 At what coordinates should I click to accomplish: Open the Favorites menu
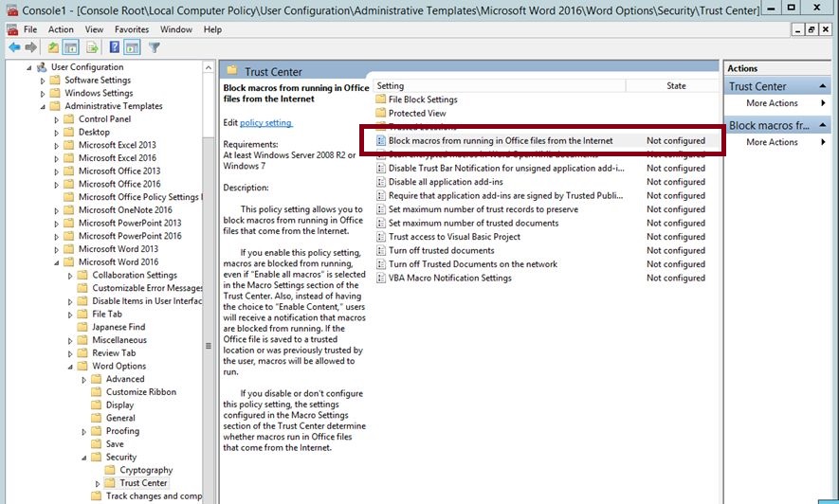coord(132,29)
